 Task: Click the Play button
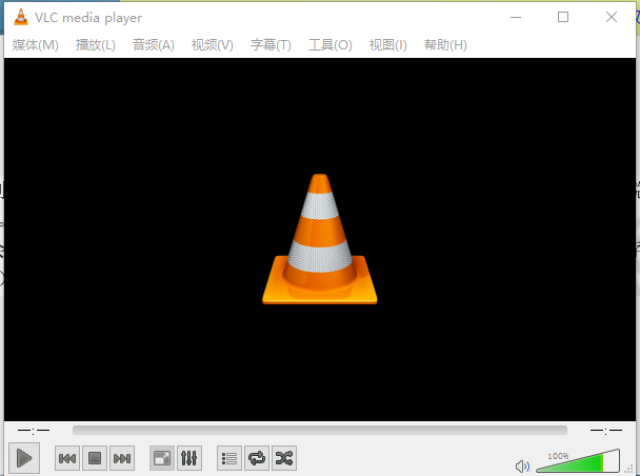point(24,458)
